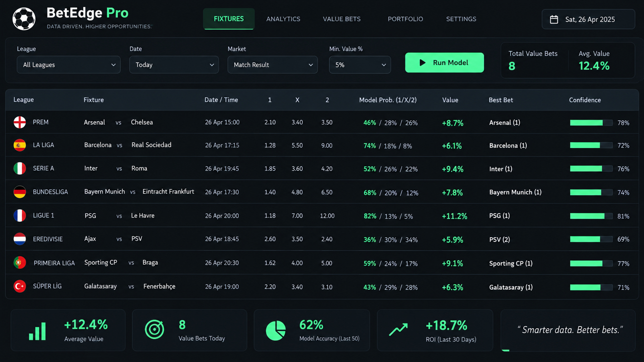Click the Italy flag icon for SERIE A
This screenshot has width=644, height=362.
pyautogui.click(x=20, y=168)
